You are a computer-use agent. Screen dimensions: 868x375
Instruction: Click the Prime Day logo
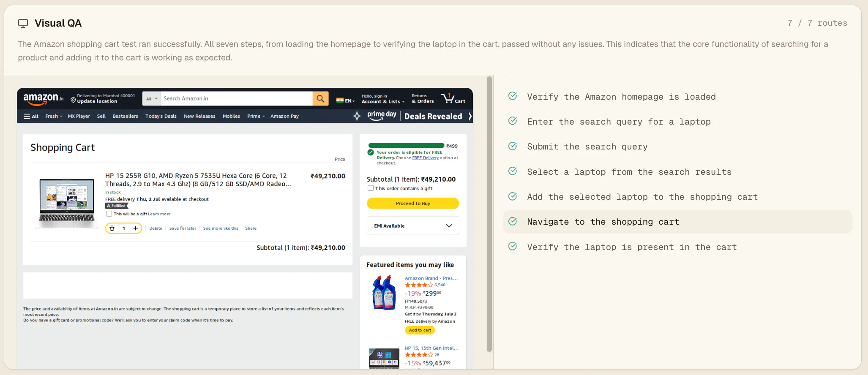coord(382,116)
